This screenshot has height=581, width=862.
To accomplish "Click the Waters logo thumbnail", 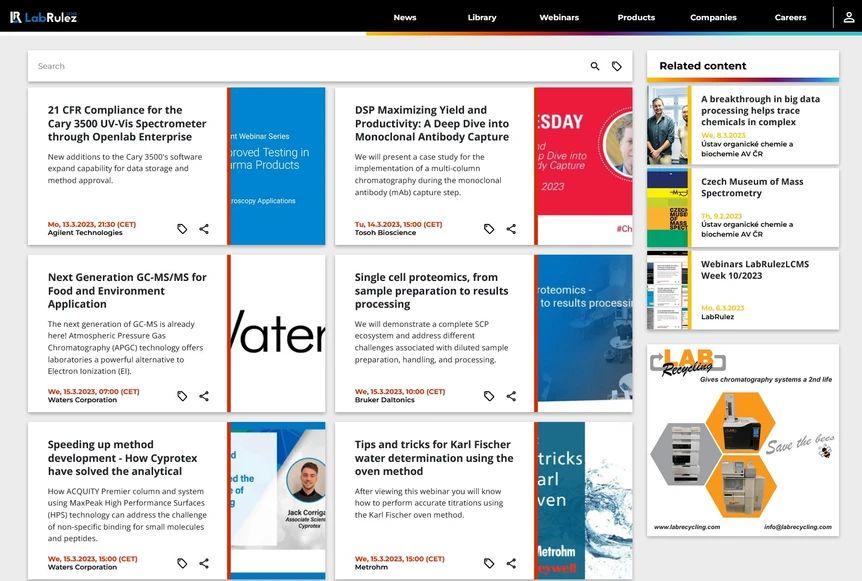I will [x=278, y=333].
